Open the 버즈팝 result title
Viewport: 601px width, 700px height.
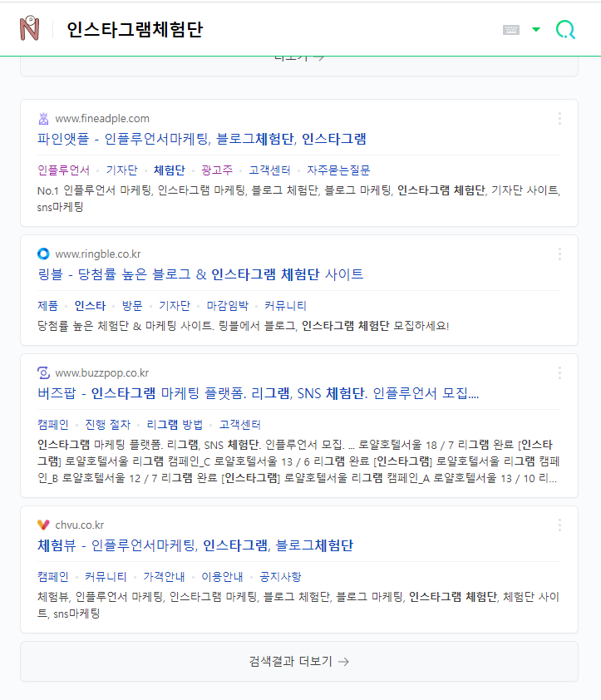[x=258, y=393]
